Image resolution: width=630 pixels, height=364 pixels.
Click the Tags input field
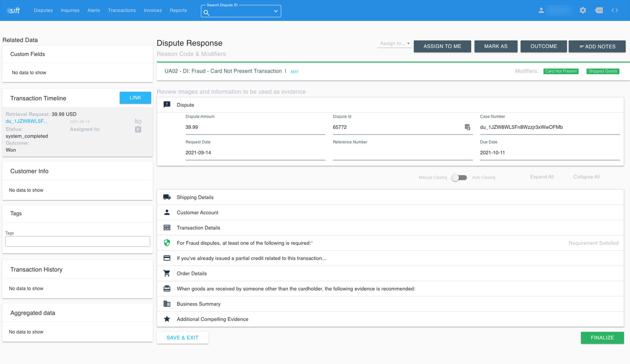click(77, 241)
